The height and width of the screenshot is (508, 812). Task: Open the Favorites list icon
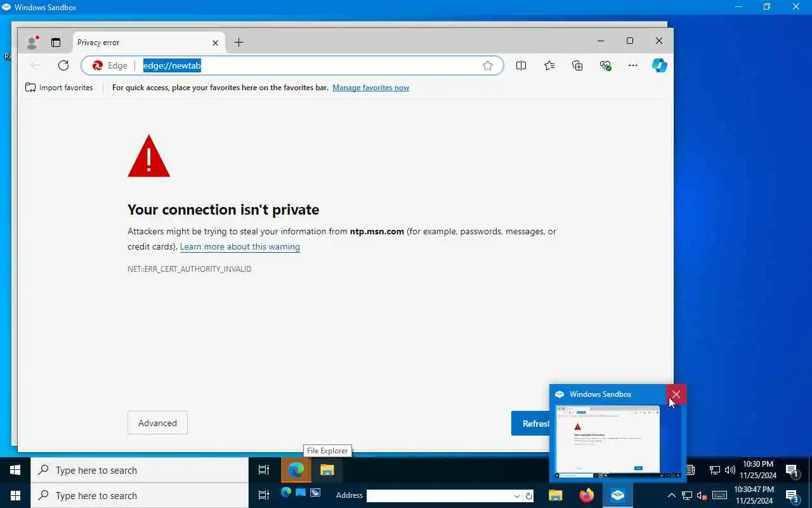click(549, 65)
